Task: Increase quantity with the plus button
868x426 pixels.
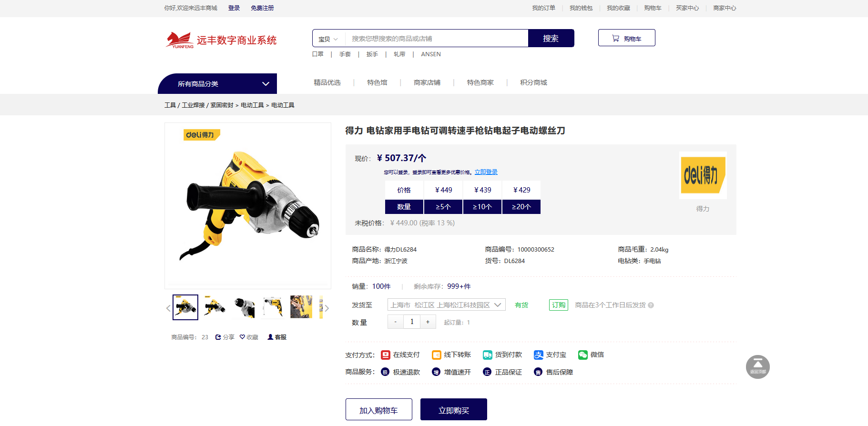Action: (x=428, y=322)
